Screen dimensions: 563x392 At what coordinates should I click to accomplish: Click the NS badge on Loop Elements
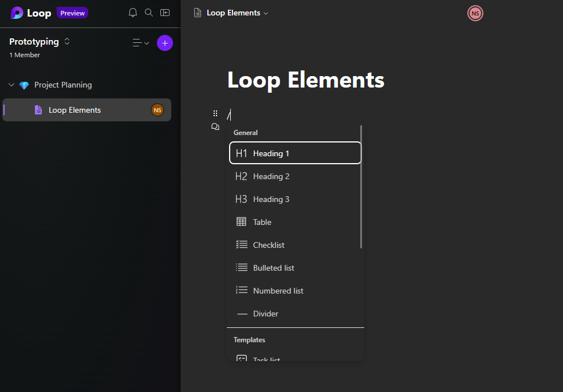158,110
